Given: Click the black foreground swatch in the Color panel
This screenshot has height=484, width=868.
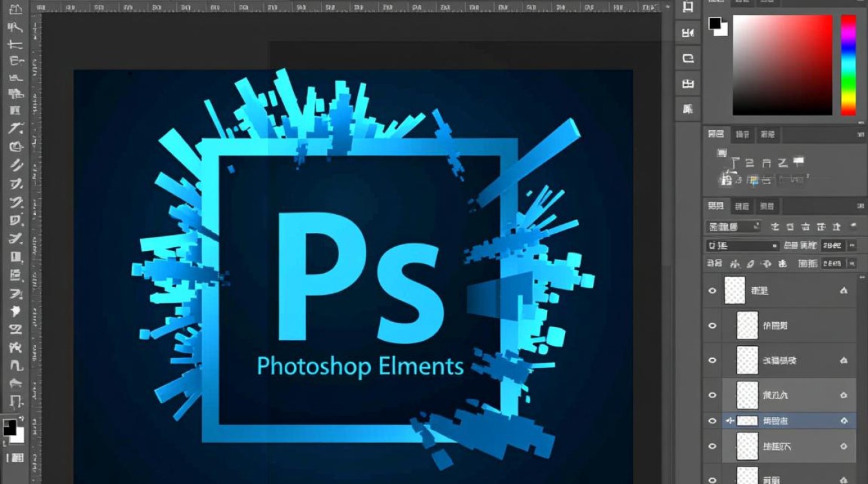Looking at the screenshot, I should tap(714, 25).
